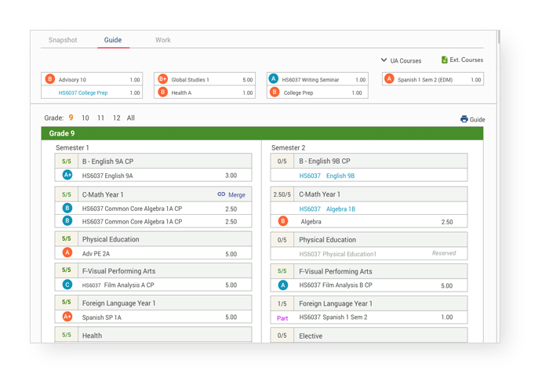Filter to Grade 10
The height and width of the screenshot is (392, 549).
click(85, 118)
